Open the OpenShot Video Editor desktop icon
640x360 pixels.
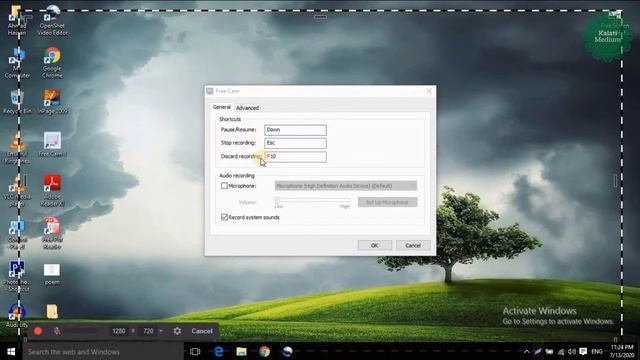pyautogui.click(x=52, y=20)
